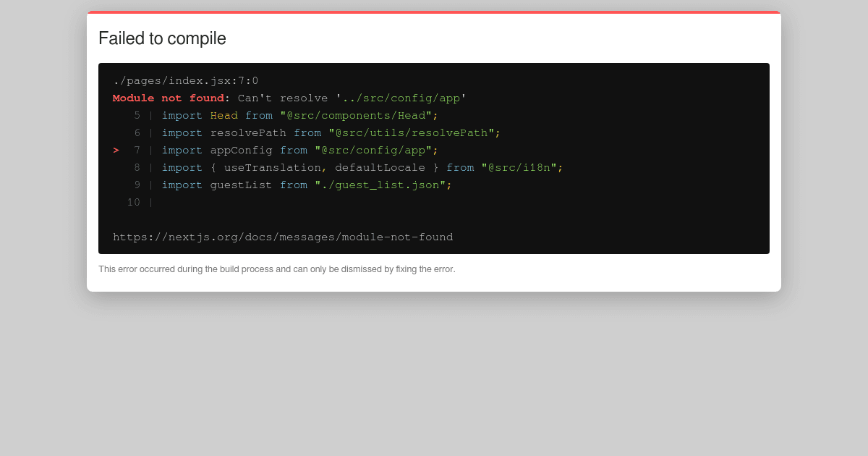This screenshot has height=456, width=868.
Task: Click line number 5 in the code frame
Action: (x=137, y=115)
